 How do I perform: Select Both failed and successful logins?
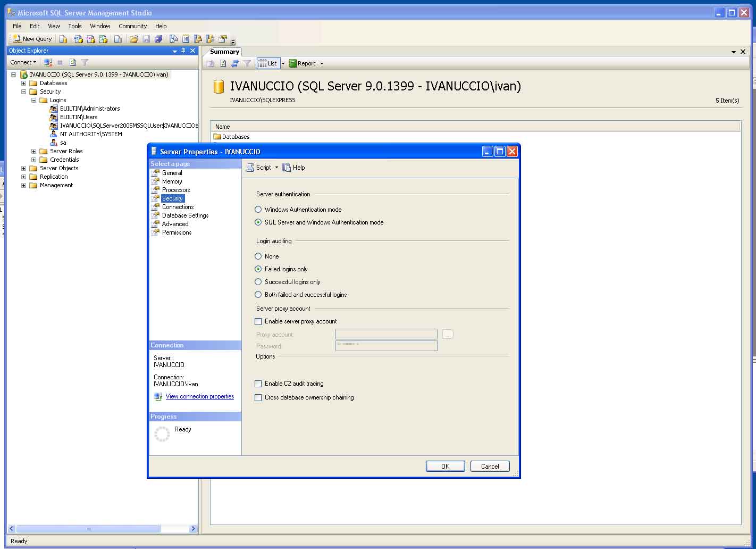pos(258,295)
